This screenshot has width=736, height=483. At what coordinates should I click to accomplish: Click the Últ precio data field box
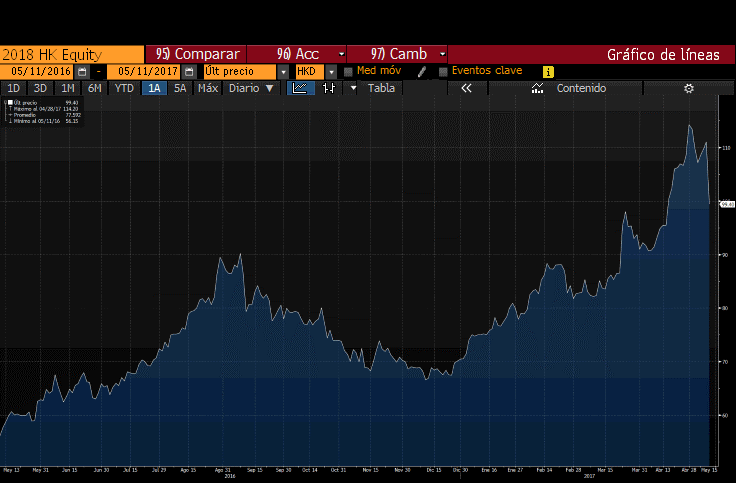pyautogui.click(x=239, y=72)
